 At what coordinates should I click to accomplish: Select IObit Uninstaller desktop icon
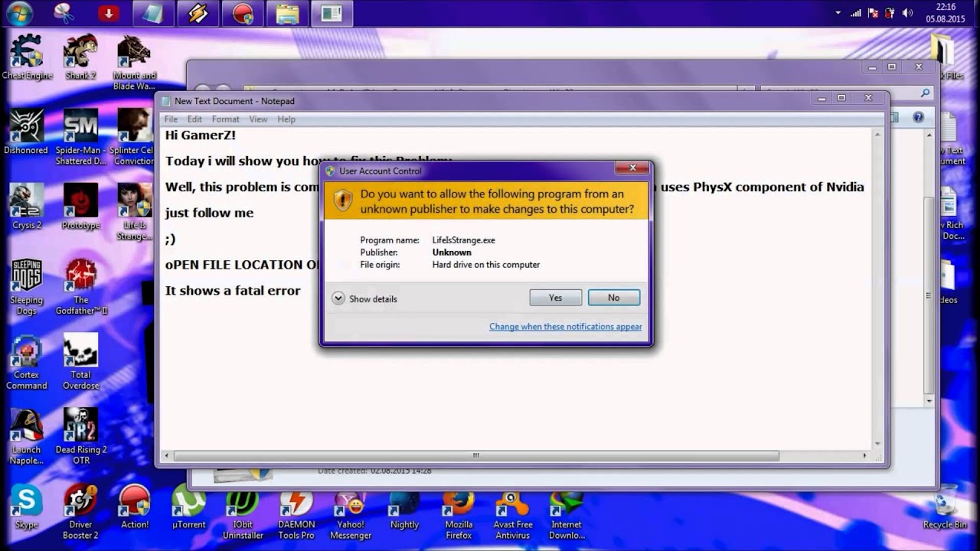tap(243, 512)
